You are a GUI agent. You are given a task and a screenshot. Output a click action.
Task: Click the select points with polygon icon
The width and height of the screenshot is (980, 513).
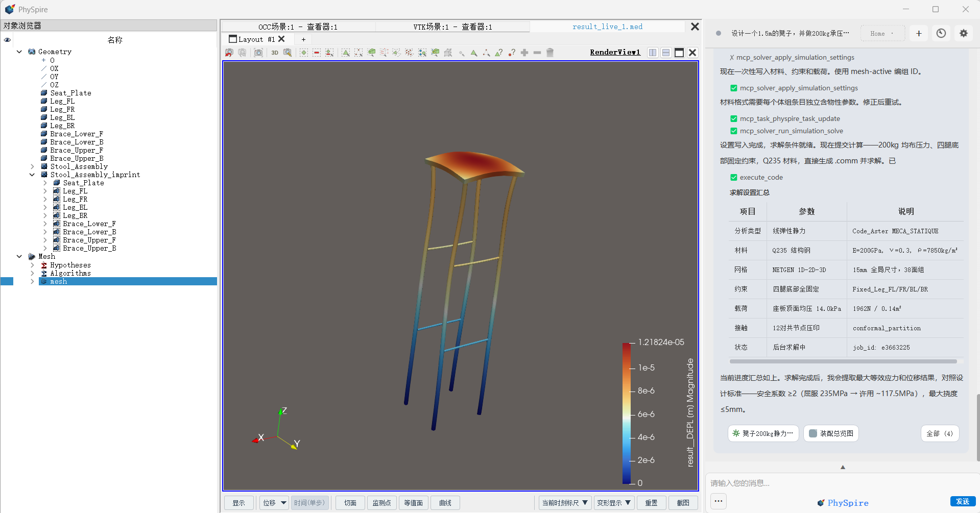point(410,53)
